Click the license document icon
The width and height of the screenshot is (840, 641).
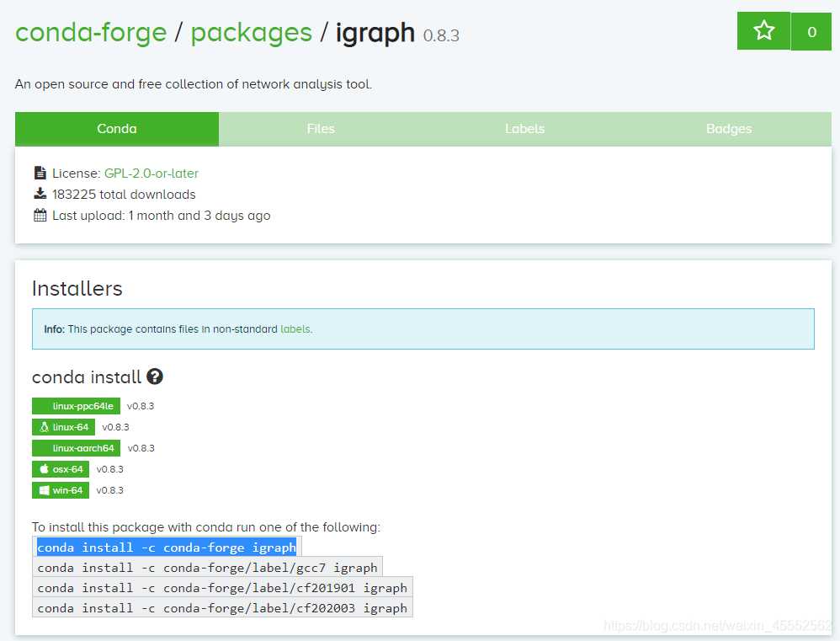pyautogui.click(x=40, y=173)
